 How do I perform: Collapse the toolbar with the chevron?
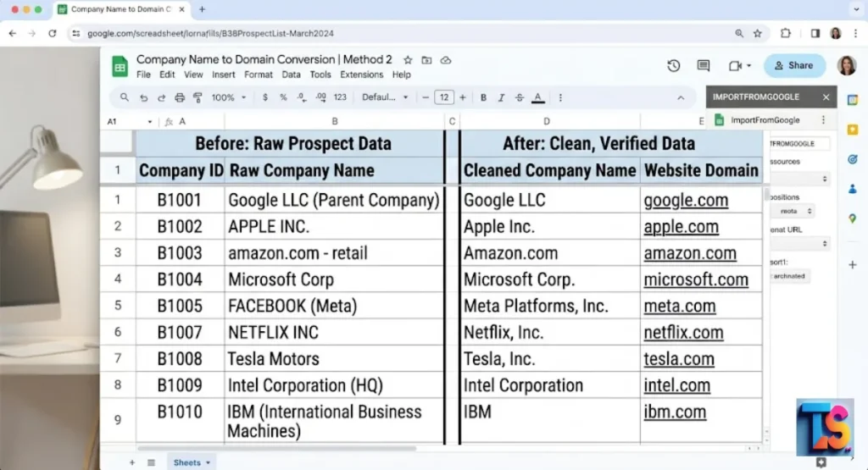tap(681, 98)
